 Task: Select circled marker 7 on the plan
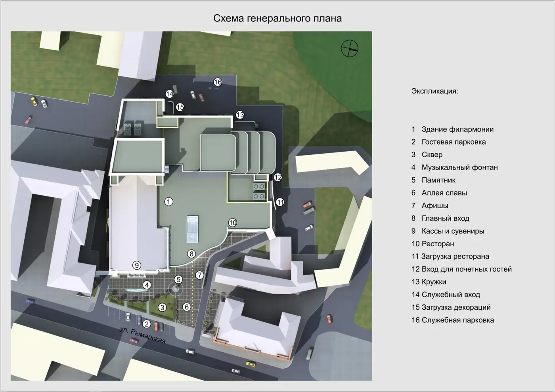click(199, 275)
